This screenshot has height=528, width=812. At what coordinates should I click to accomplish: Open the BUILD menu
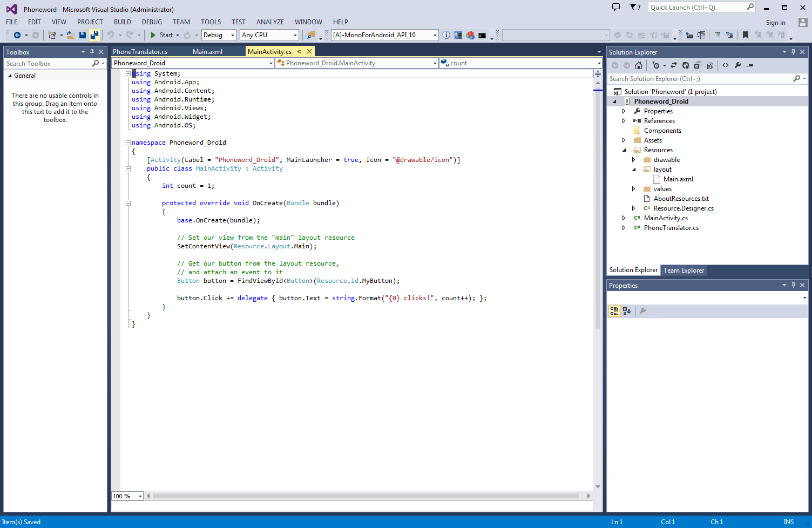point(123,22)
